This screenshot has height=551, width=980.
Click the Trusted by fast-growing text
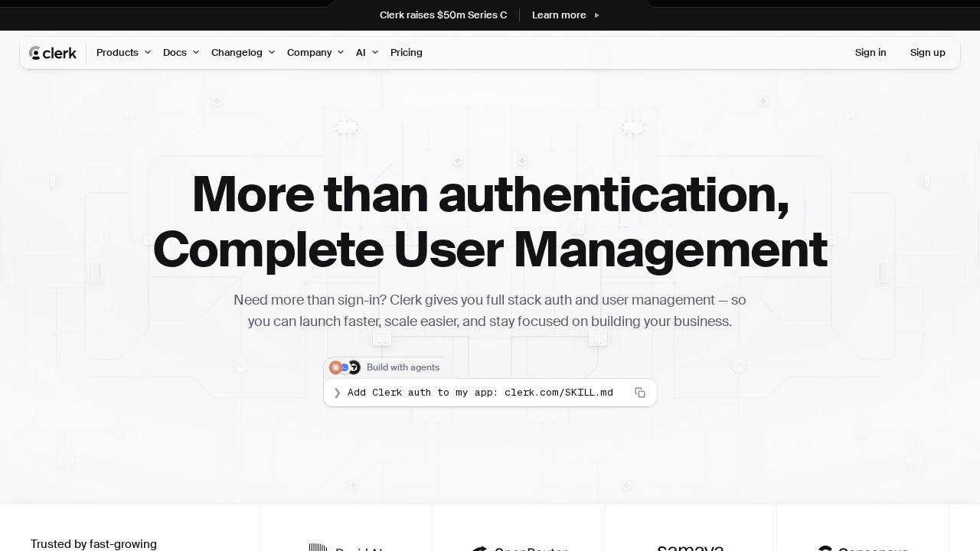click(93, 544)
